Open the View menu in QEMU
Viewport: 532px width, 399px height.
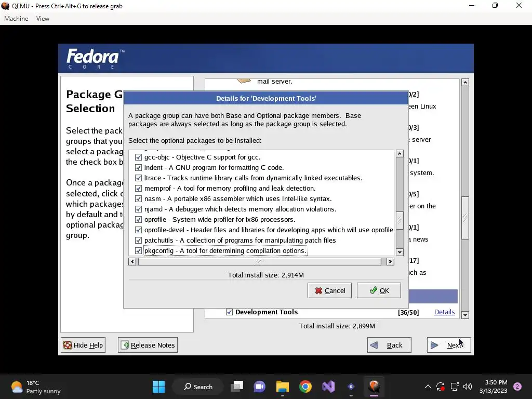(43, 19)
